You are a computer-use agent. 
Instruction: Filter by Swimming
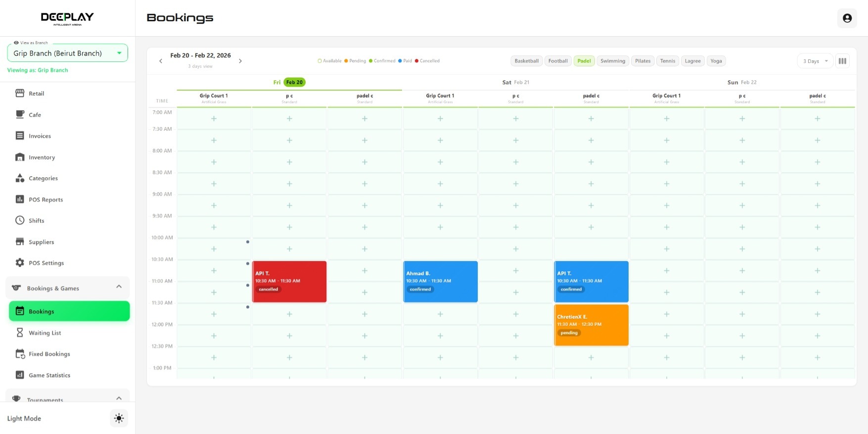[x=613, y=61]
